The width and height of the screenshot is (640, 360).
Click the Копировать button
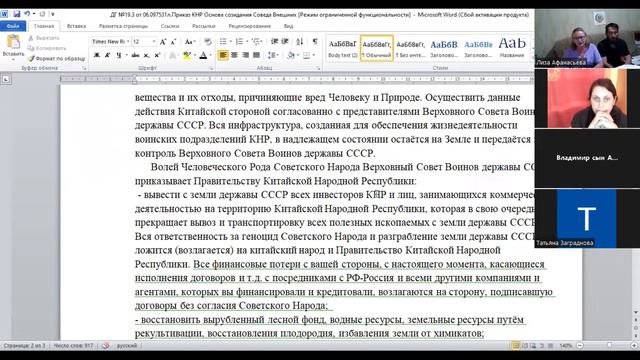coord(47,48)
